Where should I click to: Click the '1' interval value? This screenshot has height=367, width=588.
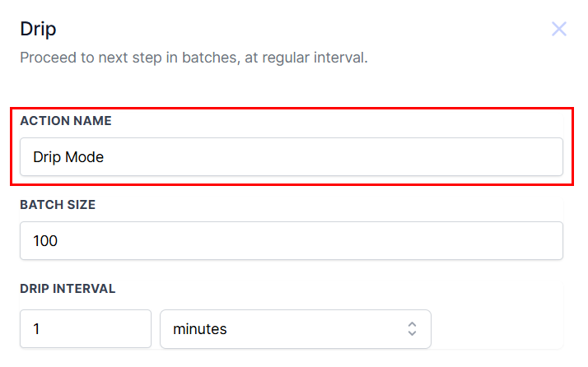[x=37, y=329]
